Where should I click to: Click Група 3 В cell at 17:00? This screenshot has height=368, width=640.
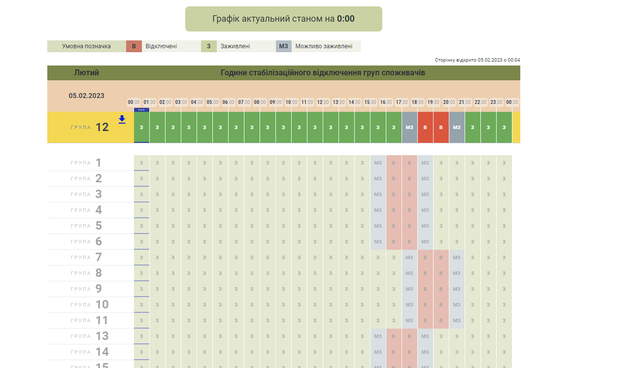pyautogui.click(x=409, y=194)
